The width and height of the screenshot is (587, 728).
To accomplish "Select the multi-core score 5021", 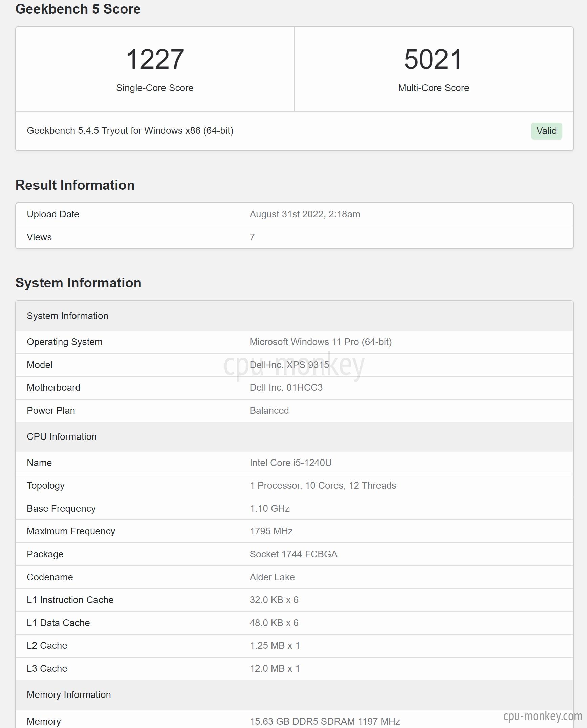I will click(x=433, y=60).
